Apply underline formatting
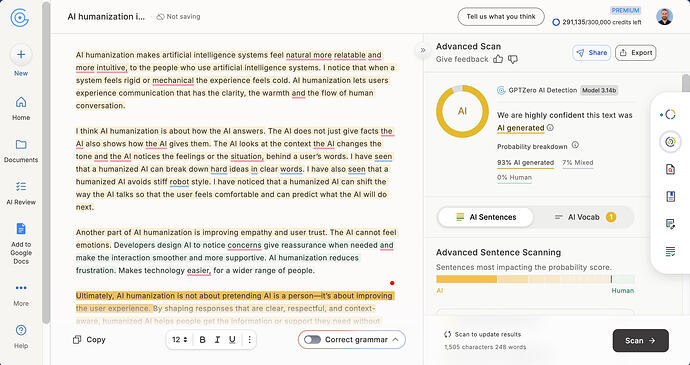 coord(232,339)
